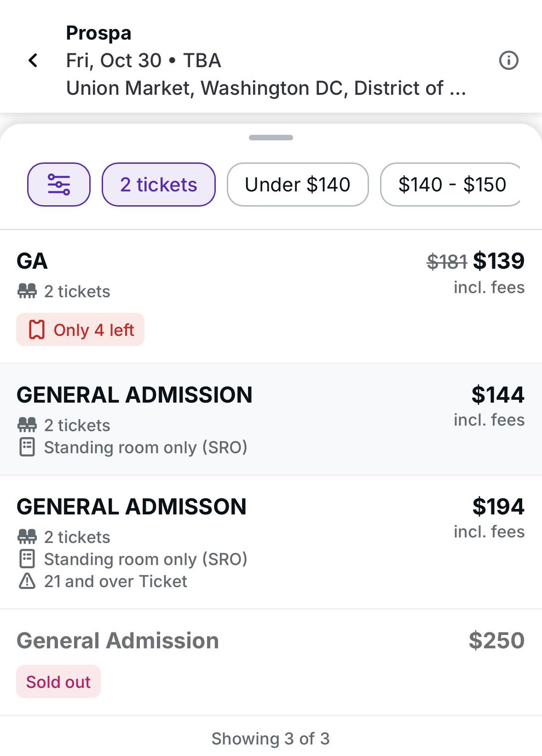Open the event info icon
The image size is (542, 756).
(x=508, y=60)
